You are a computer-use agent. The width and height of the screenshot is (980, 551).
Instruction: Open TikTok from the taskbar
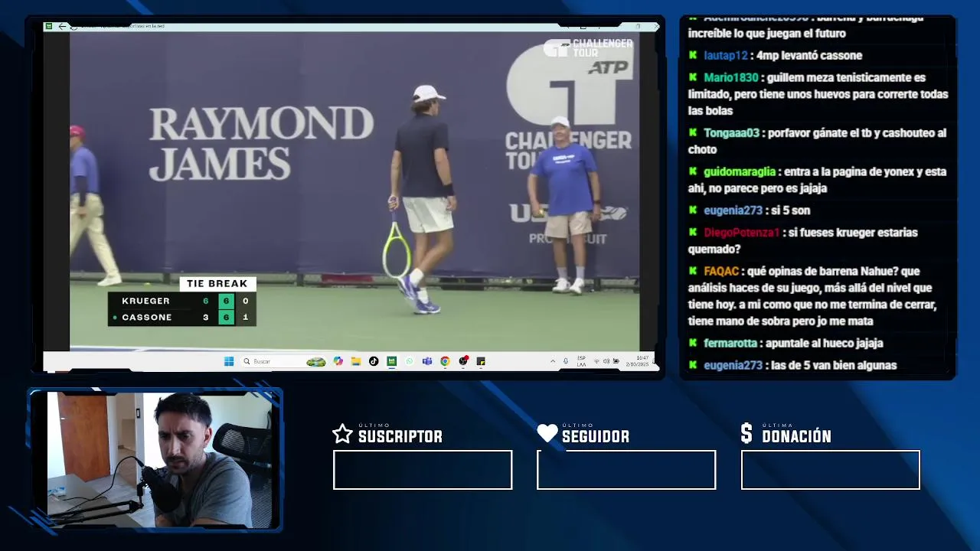[374, 361]
